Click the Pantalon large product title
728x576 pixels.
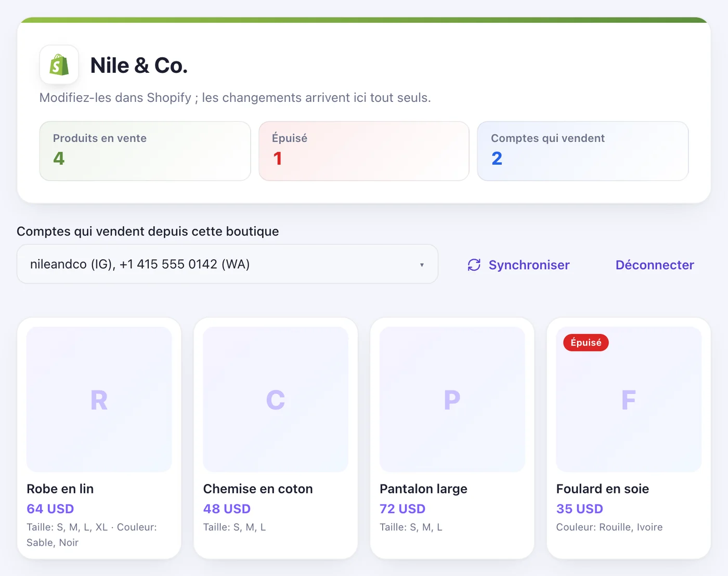423,489
